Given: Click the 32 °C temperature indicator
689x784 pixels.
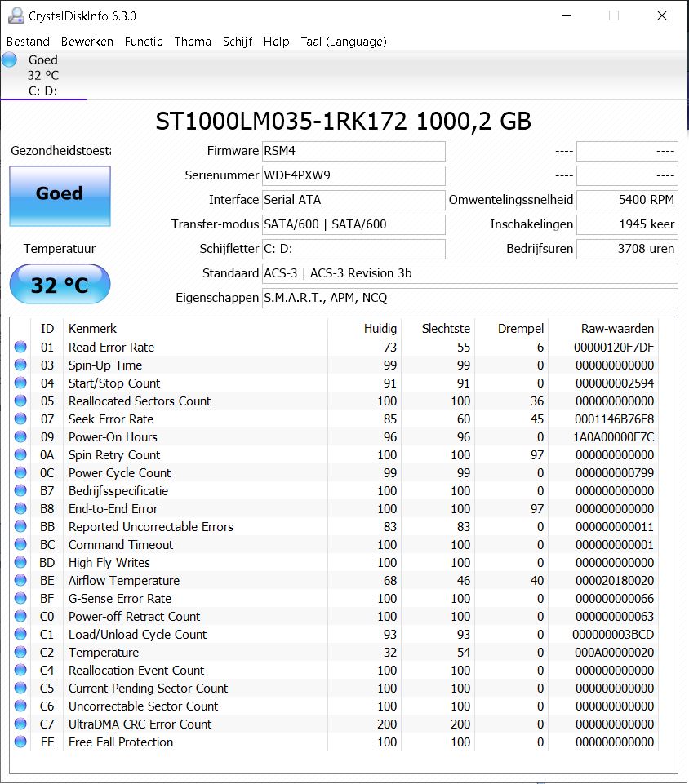Looking at the screenshot, I should pos(59,284).
